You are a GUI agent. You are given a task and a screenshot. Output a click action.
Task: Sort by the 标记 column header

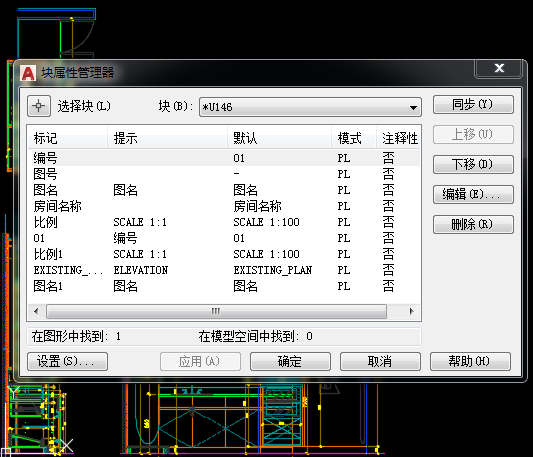tap(67, 138)
